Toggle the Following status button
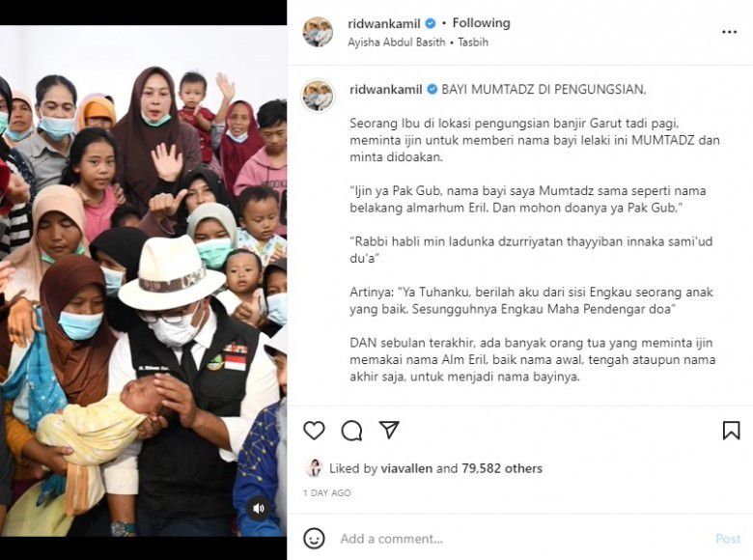Viewport: 753px width, 560px height. 481,23
